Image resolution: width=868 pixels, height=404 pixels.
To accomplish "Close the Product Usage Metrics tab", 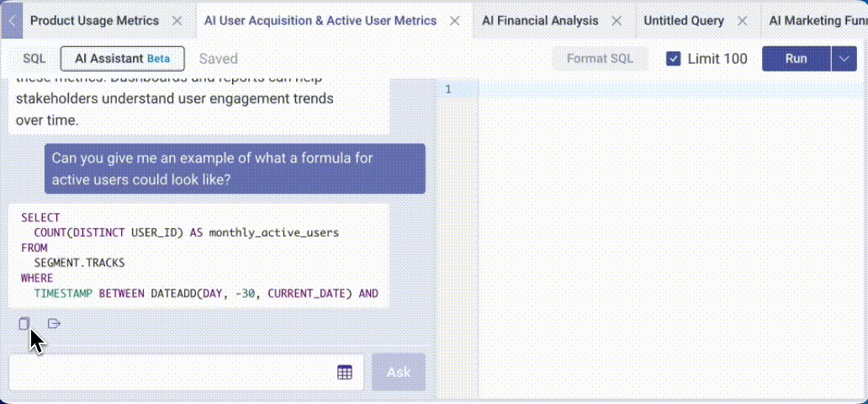I will pyautogui.click(x=176, y=20).
